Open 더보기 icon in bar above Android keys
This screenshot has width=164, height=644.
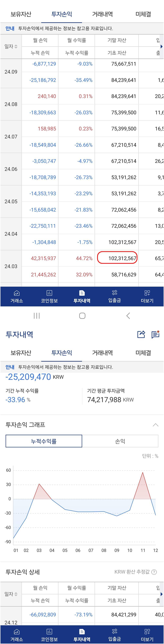[x=147, y=296]
